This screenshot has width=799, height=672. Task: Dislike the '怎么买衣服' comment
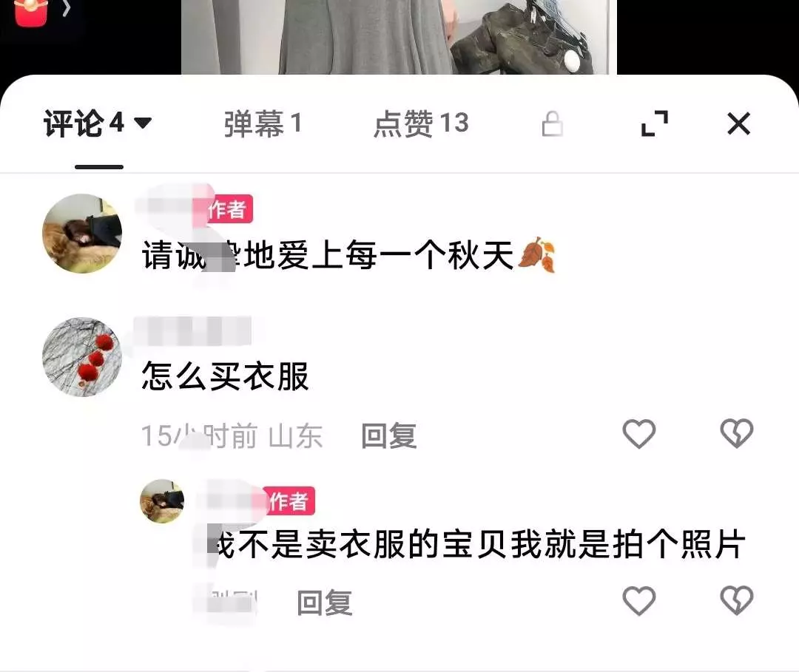pos(737,434)
